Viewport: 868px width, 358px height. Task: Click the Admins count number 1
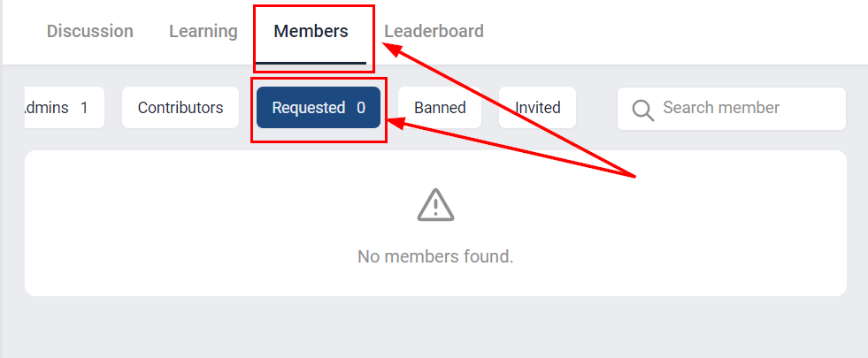(x=84, y=108)
